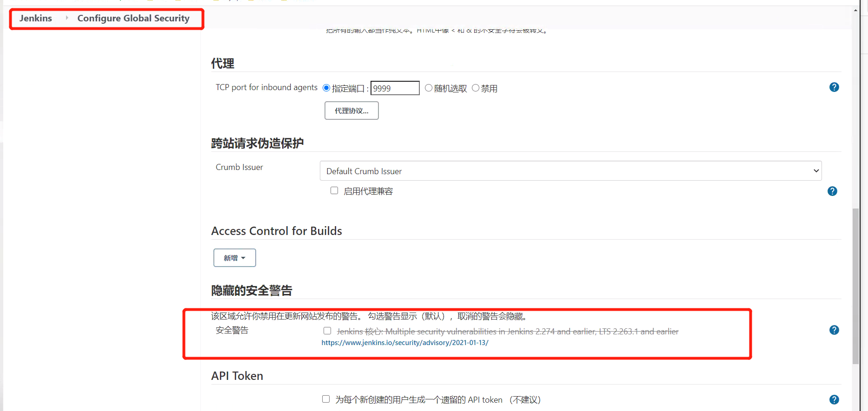
Task: Click the struck-through Jenkins 核心 vulnerability text
Action: point(508,332)
